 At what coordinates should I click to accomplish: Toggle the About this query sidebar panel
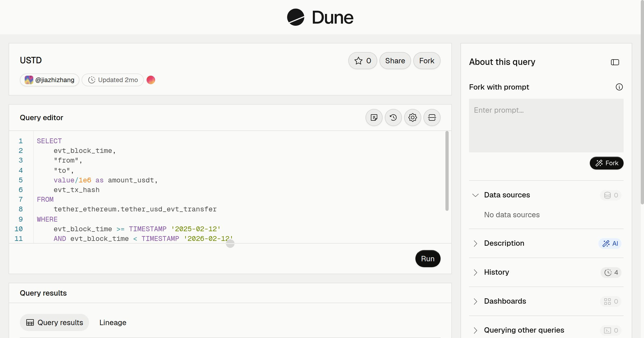point(615,62)
